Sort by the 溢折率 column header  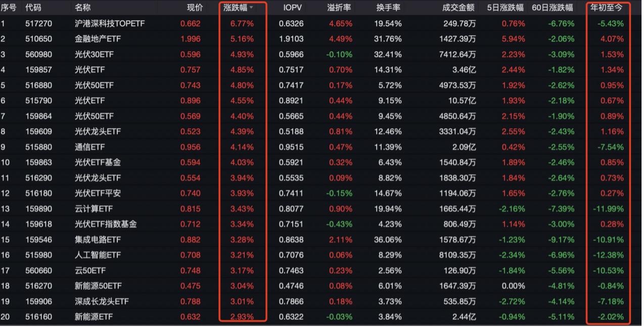[339, 8]
